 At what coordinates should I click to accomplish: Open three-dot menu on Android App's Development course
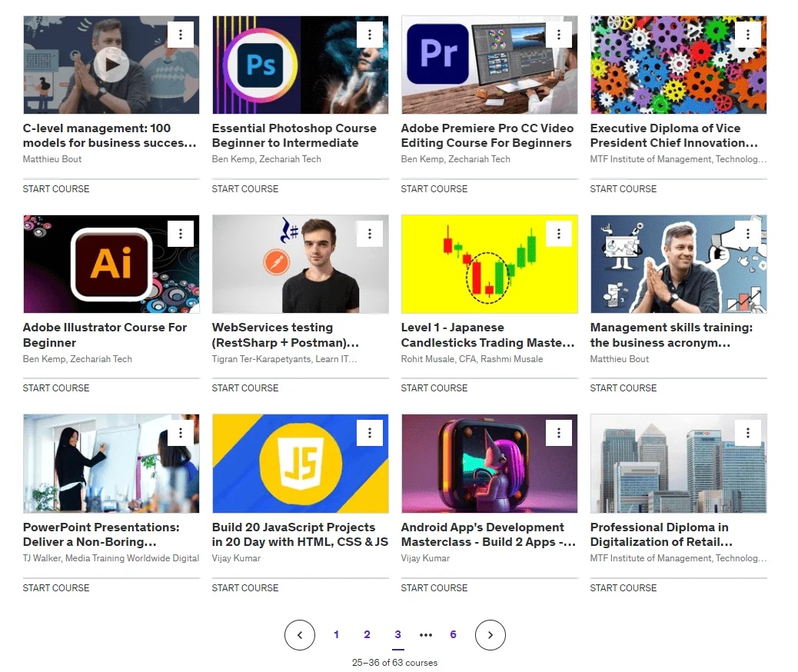559,433
